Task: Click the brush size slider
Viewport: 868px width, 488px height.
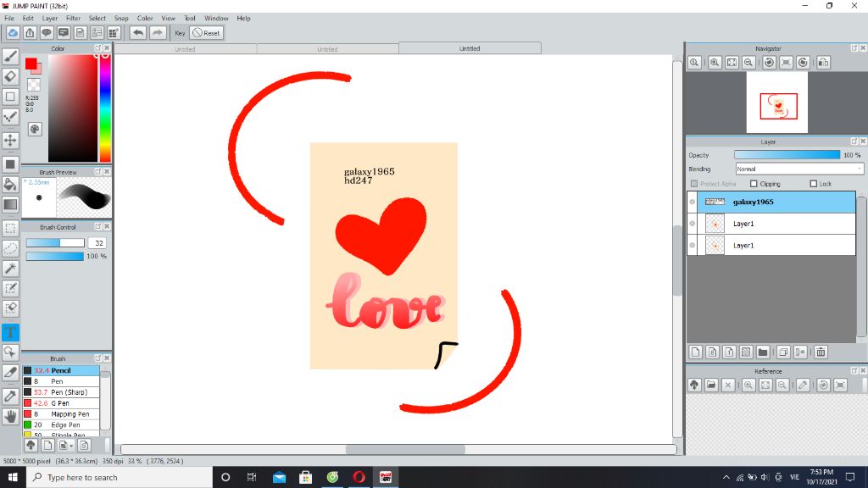Action: 55,243
